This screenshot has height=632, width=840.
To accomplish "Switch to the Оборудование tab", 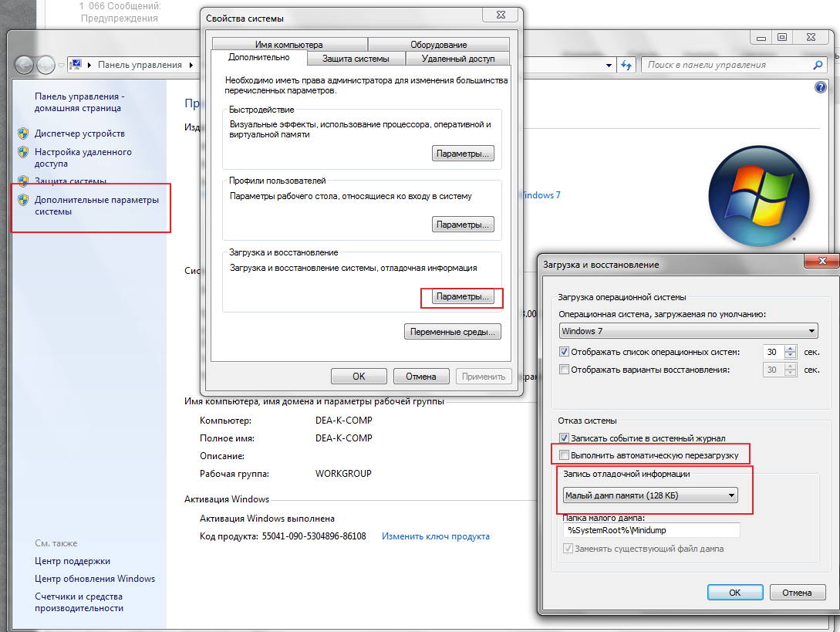I will (438, 45).
